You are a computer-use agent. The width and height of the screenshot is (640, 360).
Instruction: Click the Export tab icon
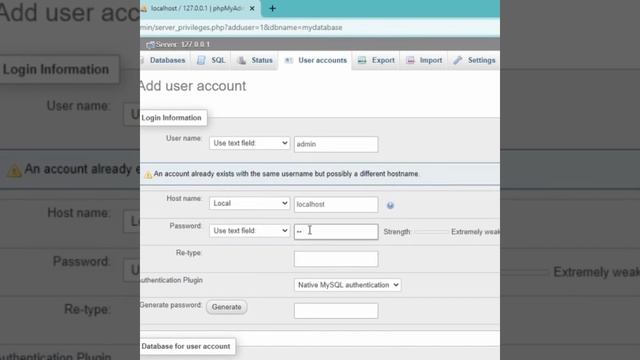362,60
